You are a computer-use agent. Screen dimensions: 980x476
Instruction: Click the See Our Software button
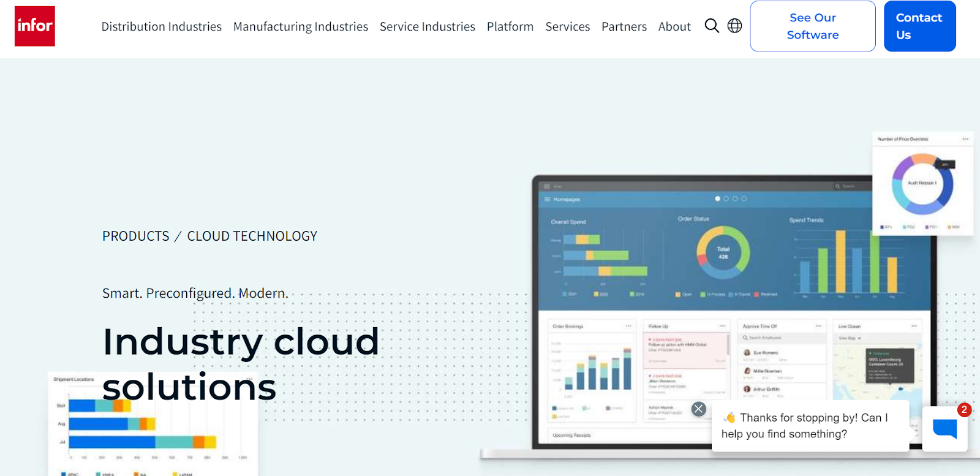[813, 26]
